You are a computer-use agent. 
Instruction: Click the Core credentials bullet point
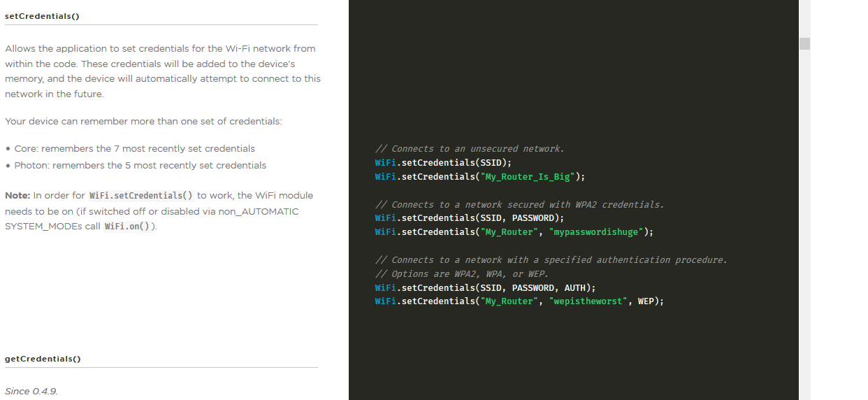point(130,149)
